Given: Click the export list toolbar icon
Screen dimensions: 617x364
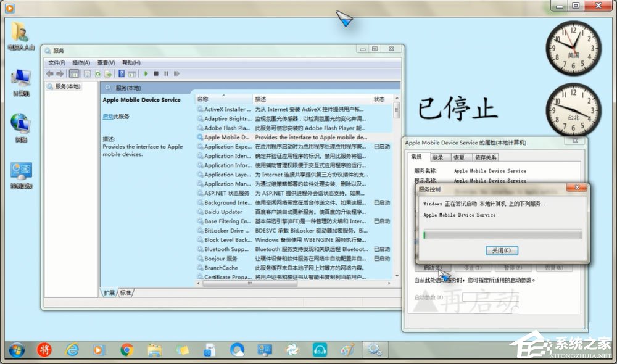Looking at the screenshot, I should 109,74.
